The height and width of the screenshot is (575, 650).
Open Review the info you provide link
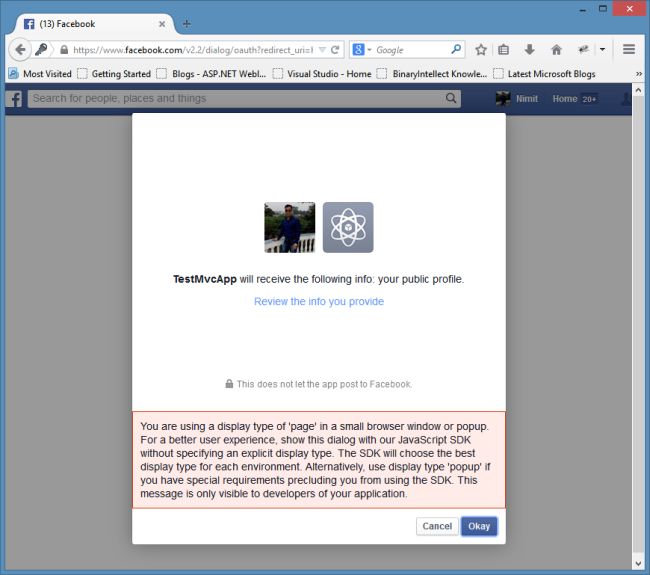click(319, 301)
